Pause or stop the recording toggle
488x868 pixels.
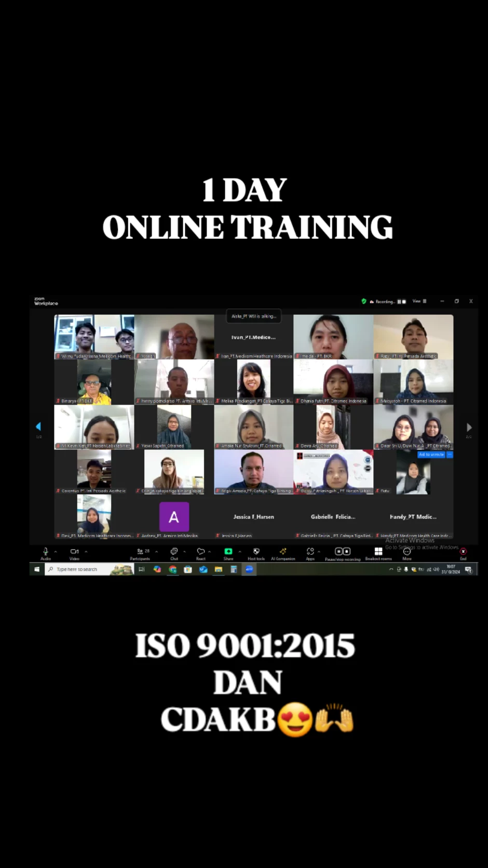tap(342, 552)
